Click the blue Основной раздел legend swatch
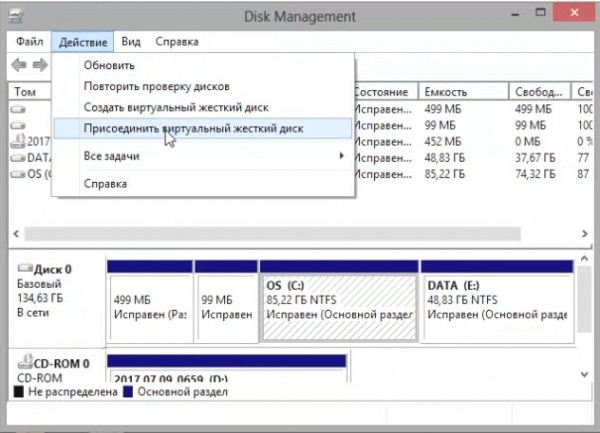Screen dimensions: 600x433 tap(128, 392)
